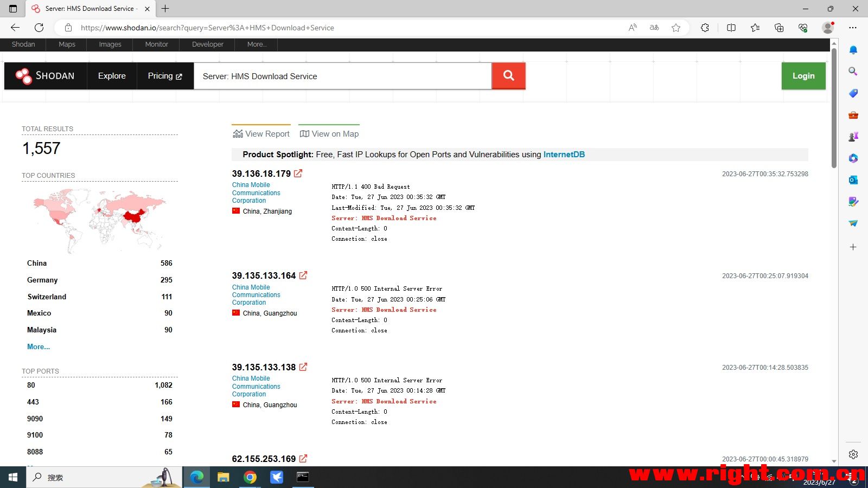This screenshot has width=868, height=488.
Task: Open China Mobile link under 39.136.18.179
Action: click(256, 192)
